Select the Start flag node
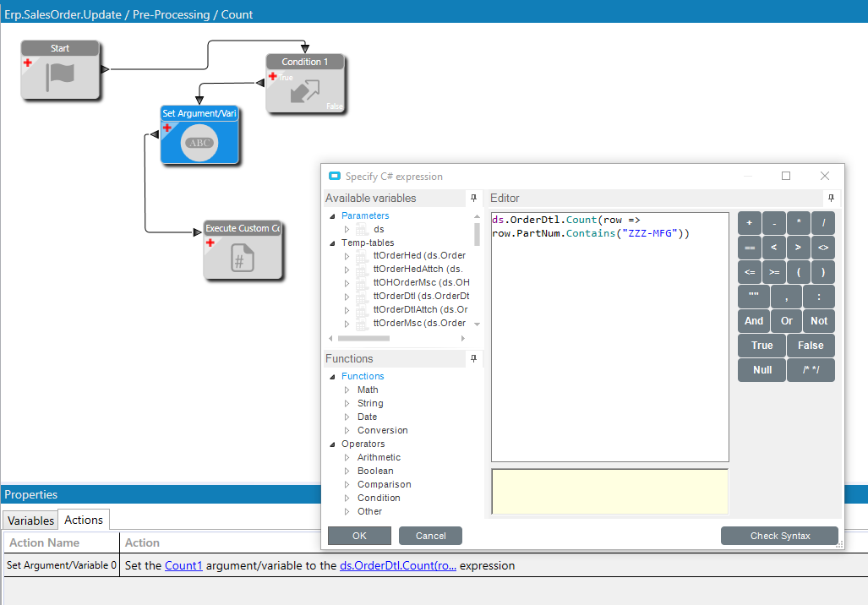 (x=60, y=70)
